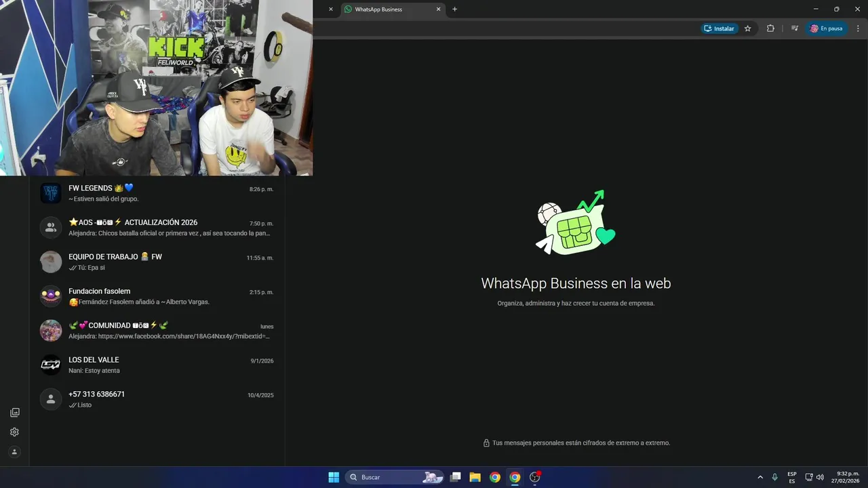Click the facebook.com share link preview
Image resolution: width=868 pixels, height=488 pixels.
tap(170, 336)
